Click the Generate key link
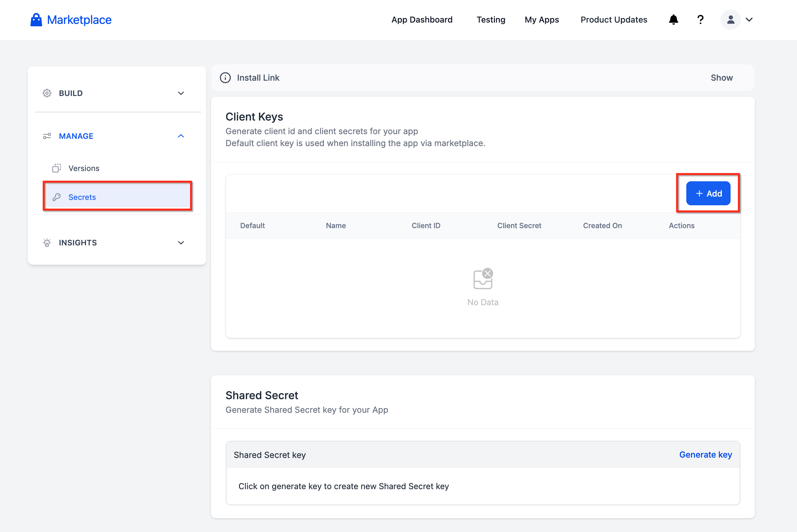This screenshot has height=532, width=797. pyautogui.click(x=705, y=455)
